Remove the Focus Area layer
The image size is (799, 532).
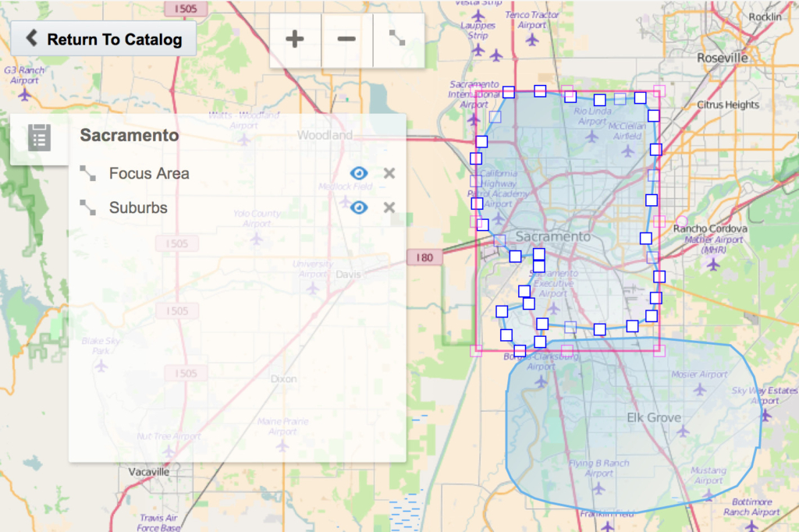click(x=389, y=173)
